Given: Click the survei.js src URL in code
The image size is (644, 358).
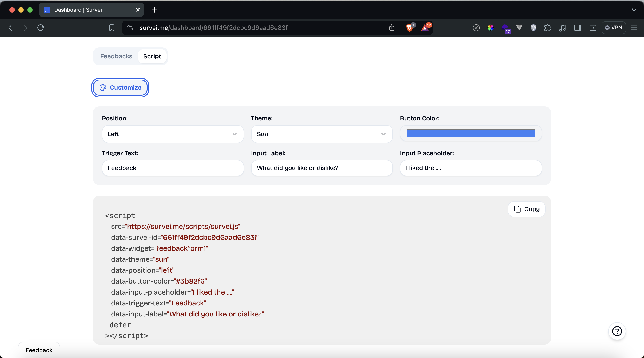Looking at the screenshot, I should coord(182,226).
